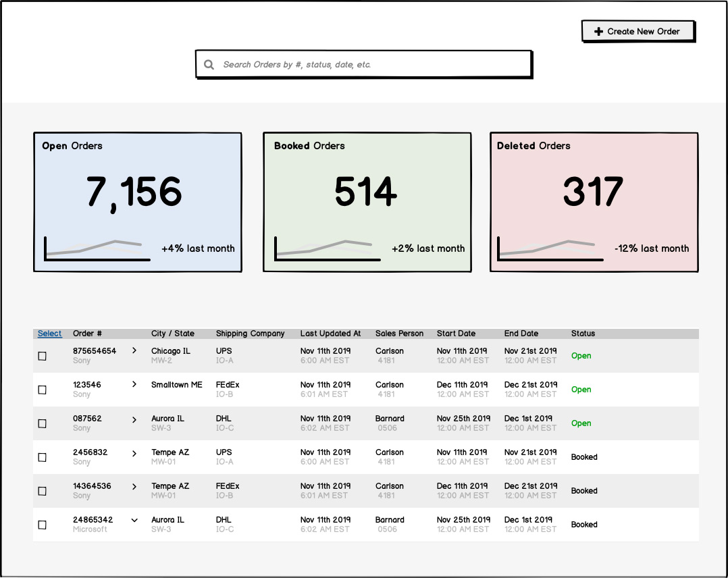Click the Booked Orders trend chart
This screenshot has width=728, height=578.
(x=327, y=248)
